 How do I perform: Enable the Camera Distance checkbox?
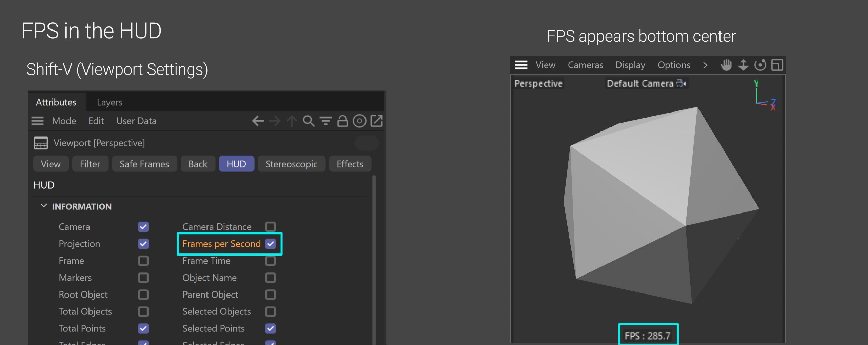[x=271, y=227]
